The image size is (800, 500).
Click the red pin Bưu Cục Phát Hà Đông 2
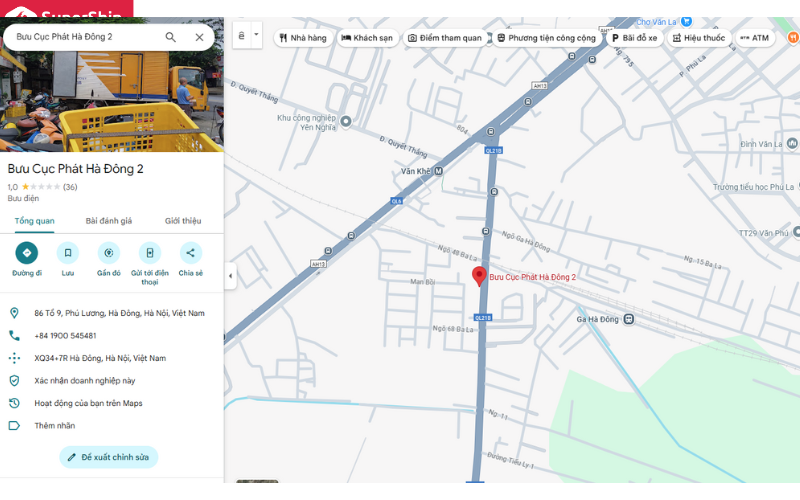(x=479, y=276)
